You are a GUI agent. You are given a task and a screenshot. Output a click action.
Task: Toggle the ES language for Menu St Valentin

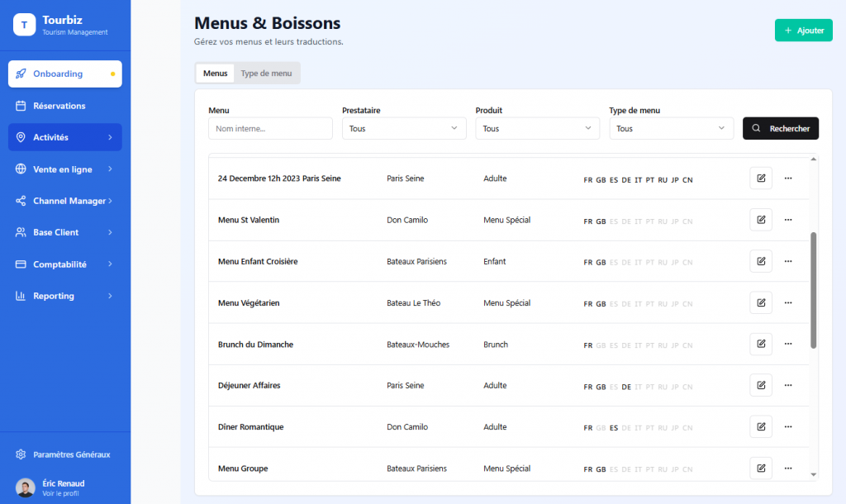[613, 221]
